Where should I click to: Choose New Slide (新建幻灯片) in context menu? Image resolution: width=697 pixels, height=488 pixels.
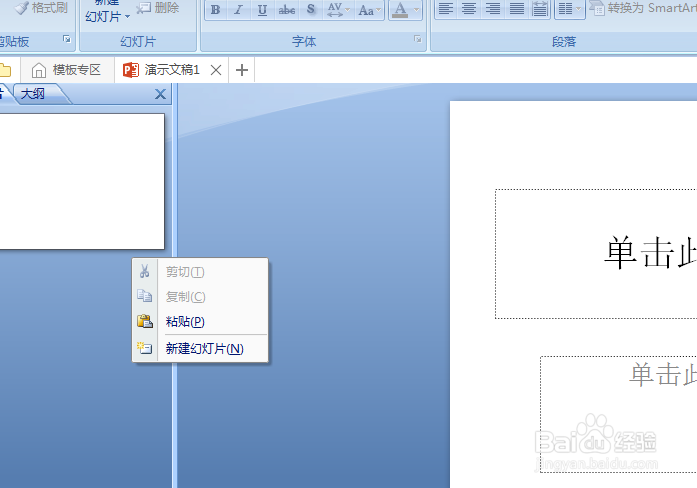tap(200, 348)
